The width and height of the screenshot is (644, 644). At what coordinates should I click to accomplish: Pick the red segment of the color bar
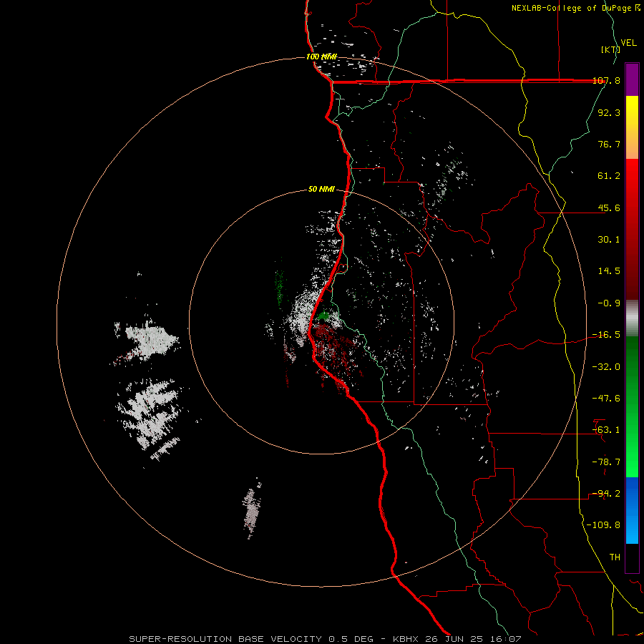(x=632, y=229)
